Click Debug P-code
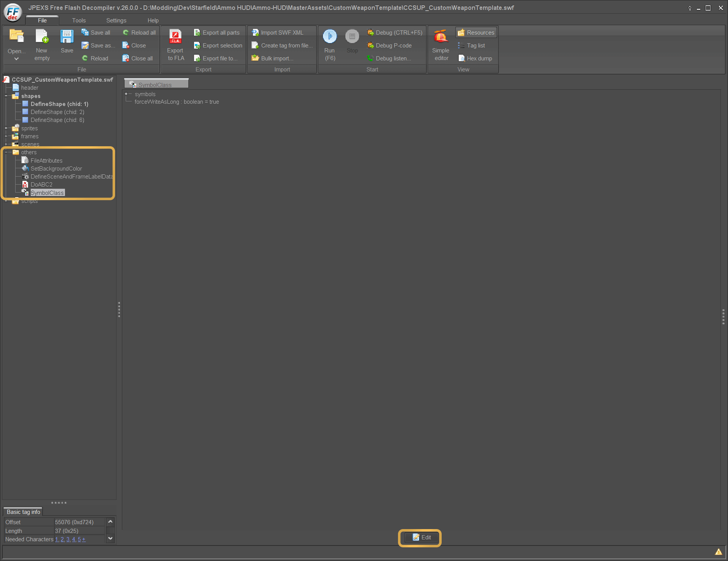This screenshot has height=561, width=728. click(389, 46)
